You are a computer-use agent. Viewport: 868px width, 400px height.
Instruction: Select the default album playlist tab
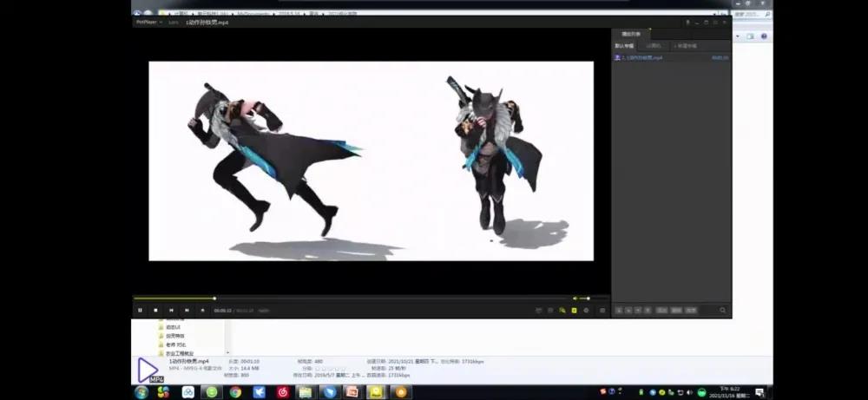click(x=625, y=45)
